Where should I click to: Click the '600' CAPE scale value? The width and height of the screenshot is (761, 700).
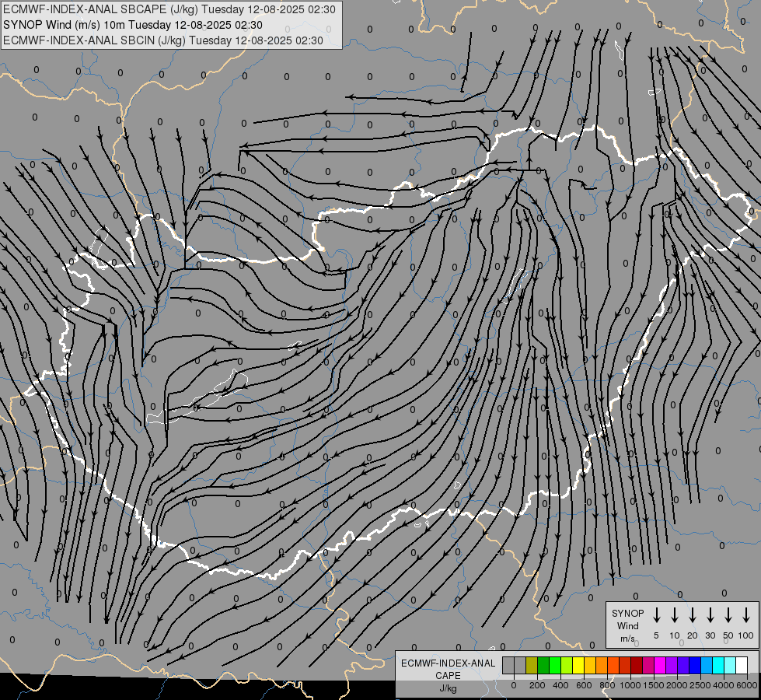584,685
